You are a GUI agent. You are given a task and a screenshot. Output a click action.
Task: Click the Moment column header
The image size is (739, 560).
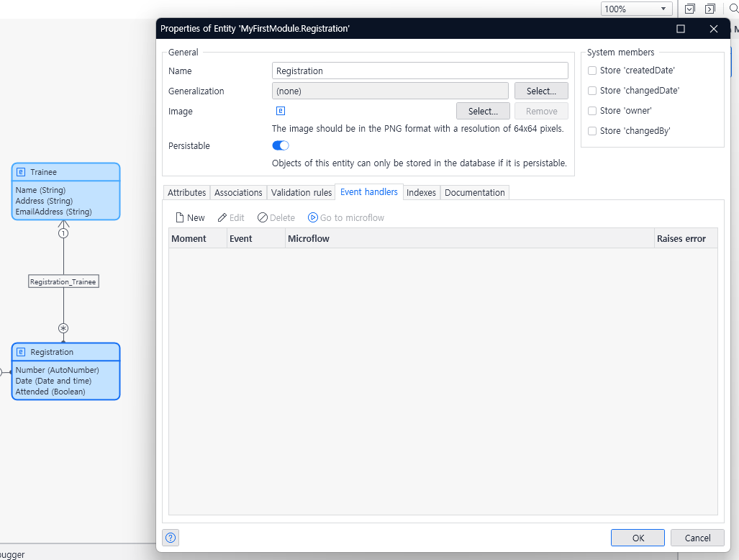[x=198, y=238]
